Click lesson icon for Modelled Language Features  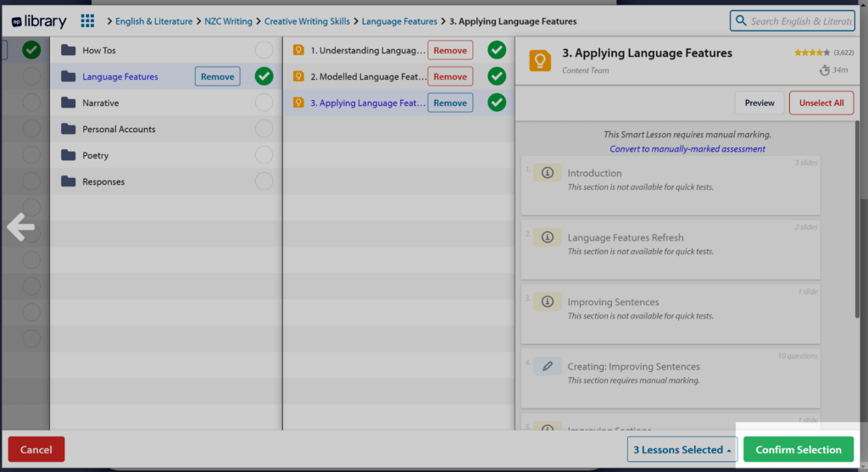coord(298,76)
